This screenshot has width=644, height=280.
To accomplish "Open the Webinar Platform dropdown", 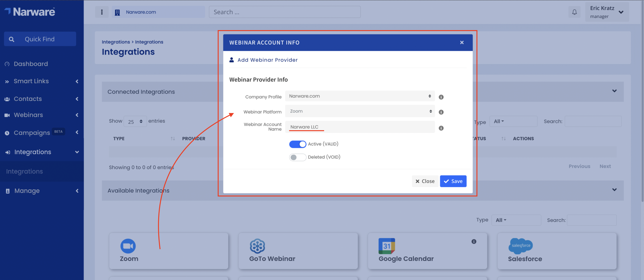I will click(360, 111).
